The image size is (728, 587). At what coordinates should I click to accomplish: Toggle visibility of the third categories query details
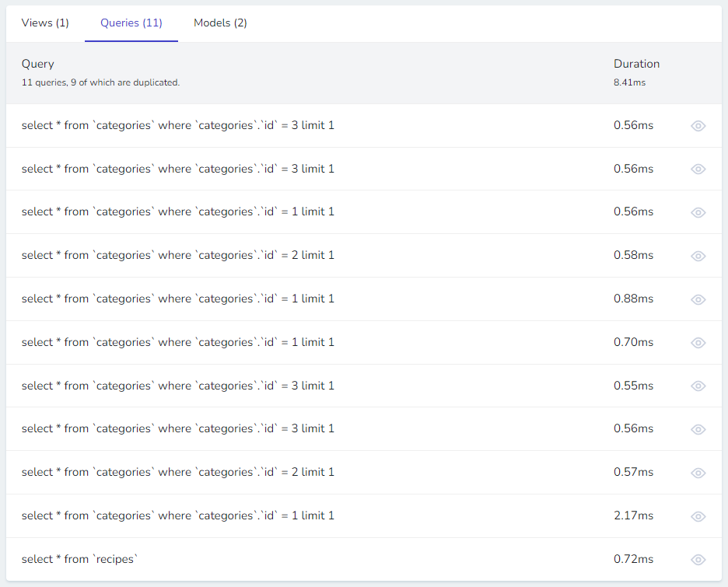(698, 212)
